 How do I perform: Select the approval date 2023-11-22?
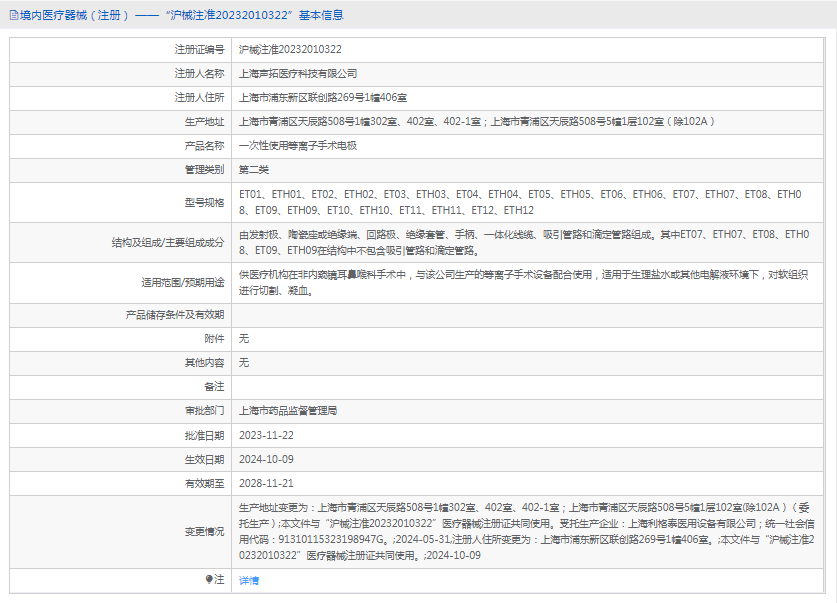tap(266, 435)
